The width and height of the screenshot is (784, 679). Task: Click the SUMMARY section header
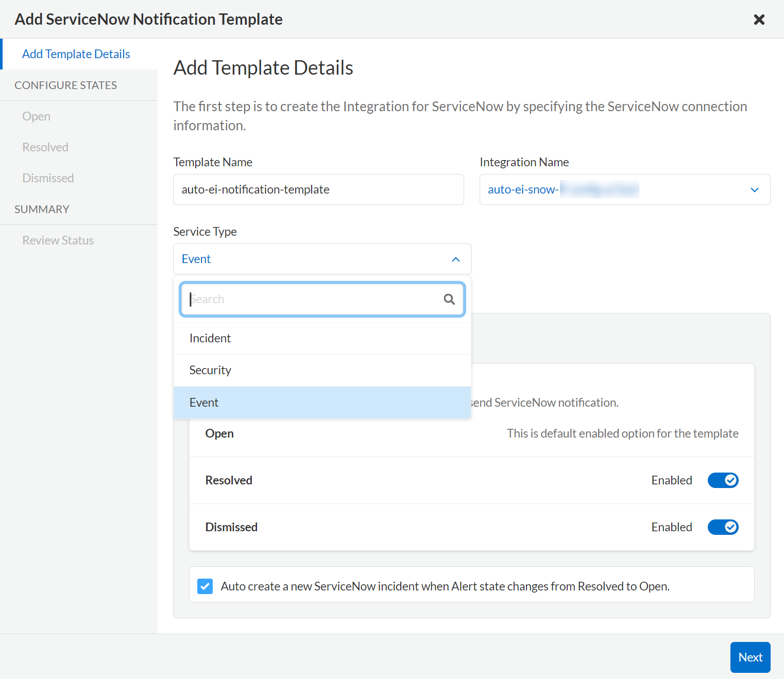click(42, 210)
